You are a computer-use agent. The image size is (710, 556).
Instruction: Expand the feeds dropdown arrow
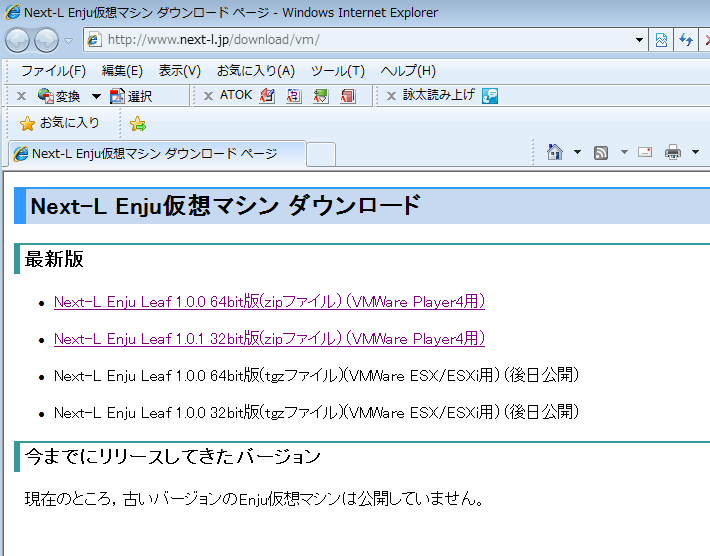(624, 152)
